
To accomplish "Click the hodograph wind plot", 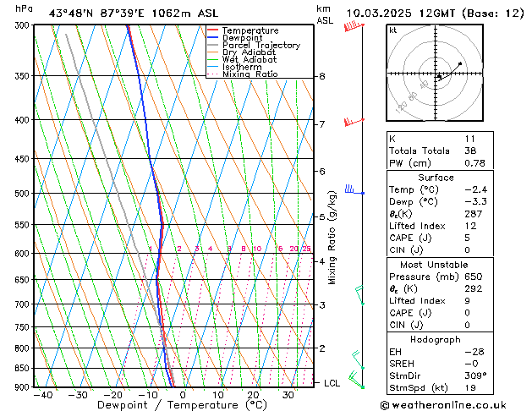I will (435, 73).
